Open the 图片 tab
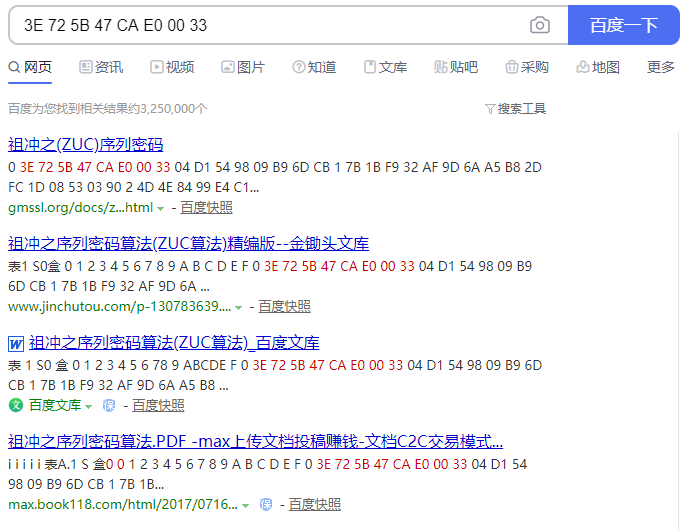 pyautogui.click(x=243, y=67)
